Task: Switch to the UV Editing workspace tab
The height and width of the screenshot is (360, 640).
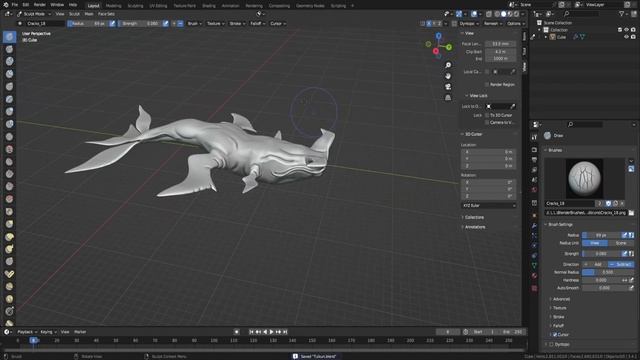Action: tap(158, 6)
